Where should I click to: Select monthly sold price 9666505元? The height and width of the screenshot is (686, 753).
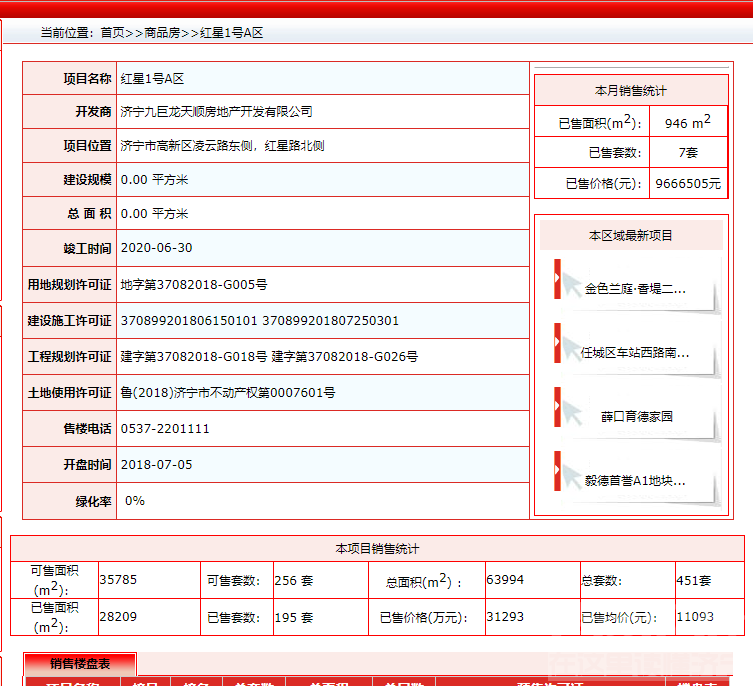point(688,184)
